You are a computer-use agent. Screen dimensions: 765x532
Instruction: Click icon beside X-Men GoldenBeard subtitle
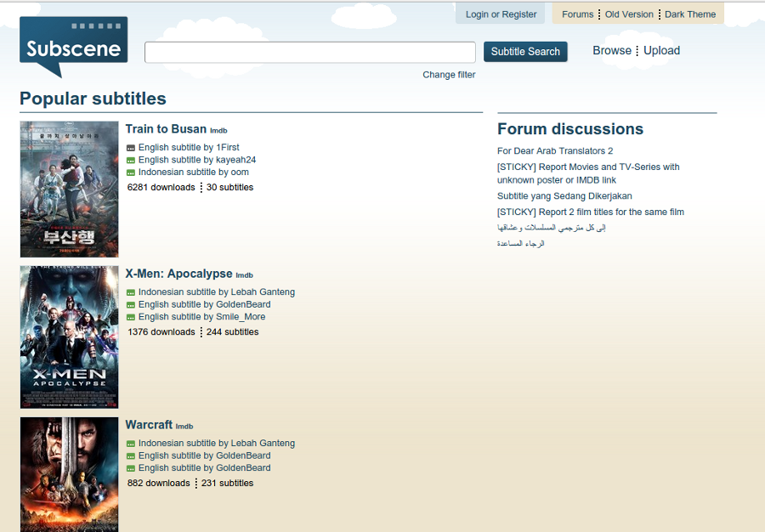[x=131, y=305]
